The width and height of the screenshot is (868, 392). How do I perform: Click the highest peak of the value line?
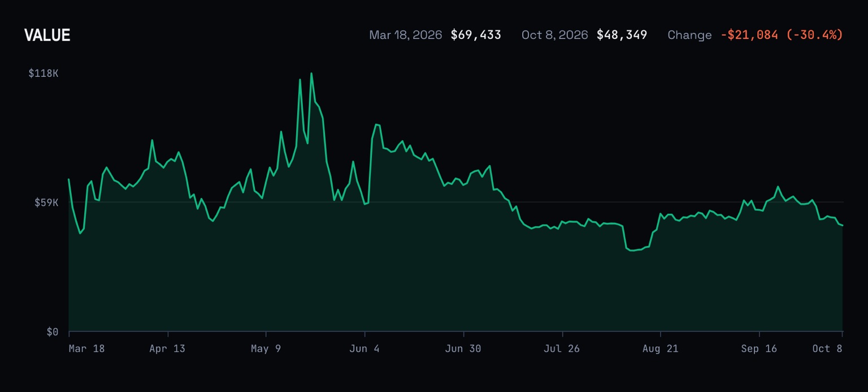311,73
